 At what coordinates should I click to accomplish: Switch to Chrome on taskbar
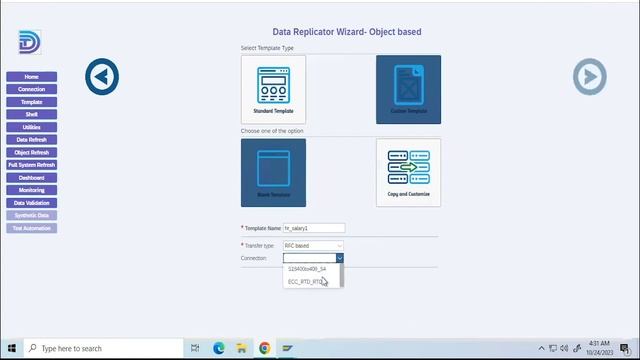click(264, 348)
